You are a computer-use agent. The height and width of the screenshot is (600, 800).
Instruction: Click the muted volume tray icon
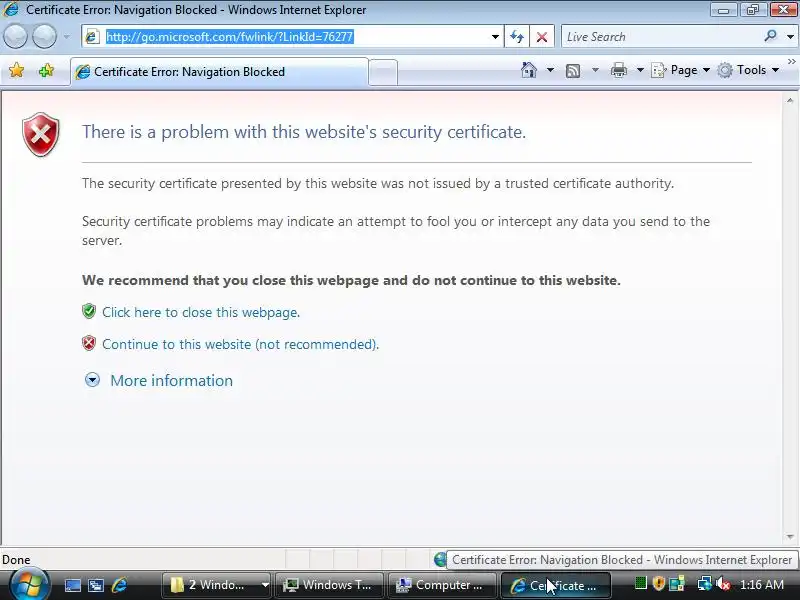(723, 584)
